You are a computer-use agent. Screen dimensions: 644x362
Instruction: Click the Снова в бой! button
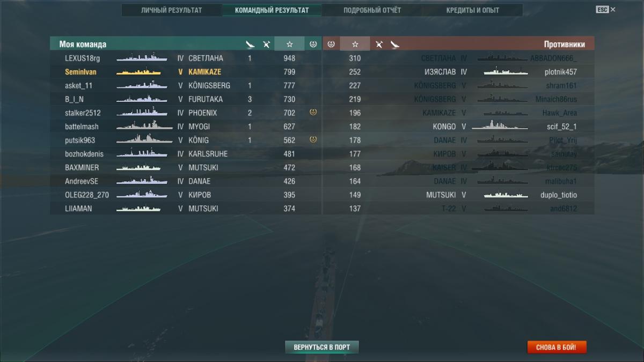[x=557, y=347]
